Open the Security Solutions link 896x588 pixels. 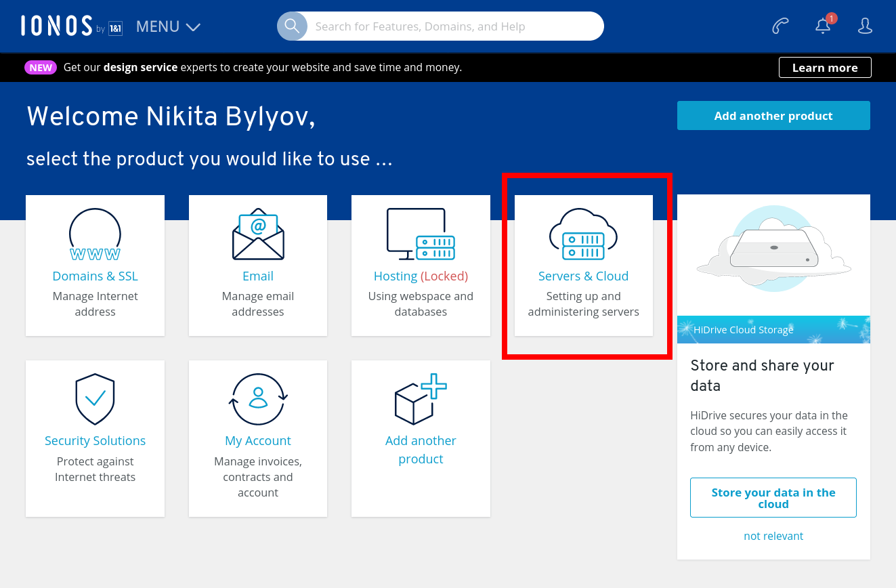tap(95, 440)
